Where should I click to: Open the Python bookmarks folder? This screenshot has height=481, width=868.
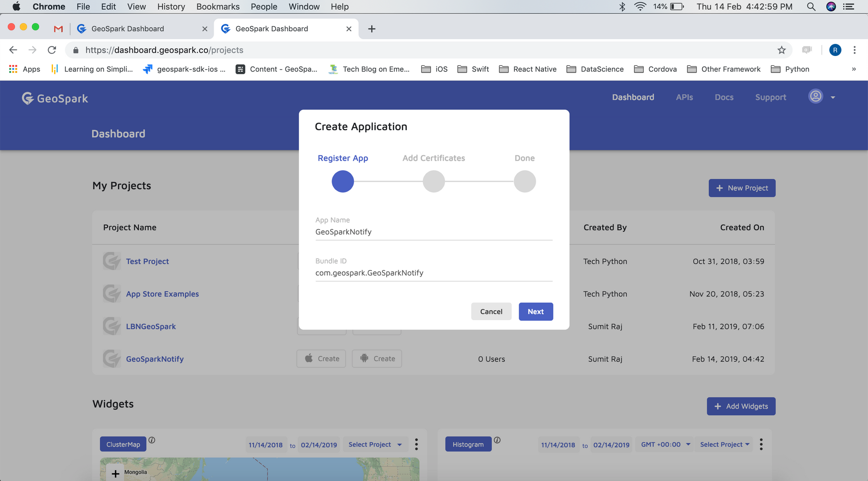790,69
